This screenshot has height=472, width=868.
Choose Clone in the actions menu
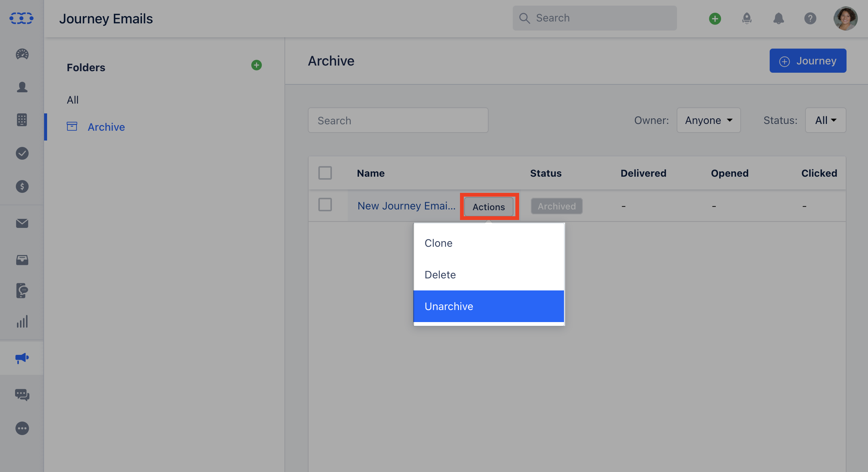(x=489, y=243)
